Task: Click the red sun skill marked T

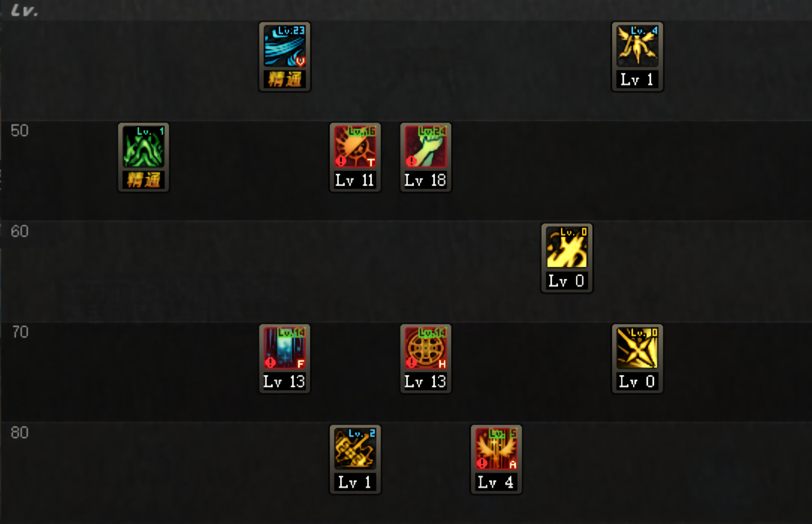Action: click(355, 147)
